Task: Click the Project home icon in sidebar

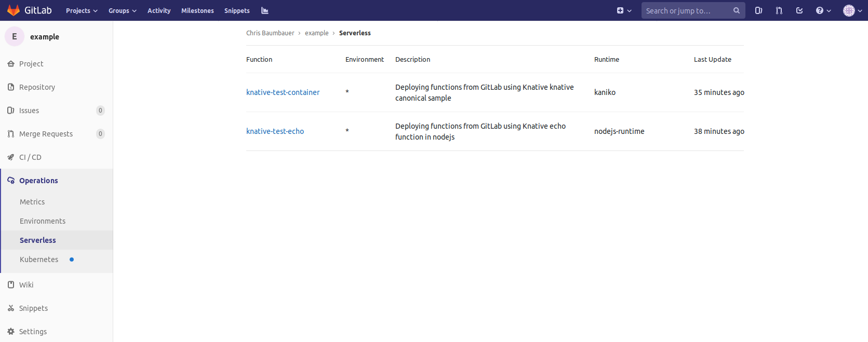Action: coord(11,64)
